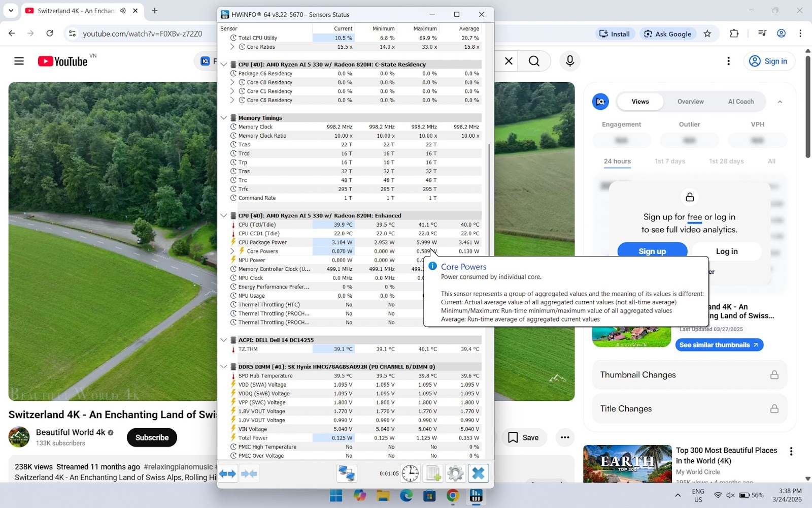Click the blue X close sensors button
The image size is (812, 508).
pos(478,473)
